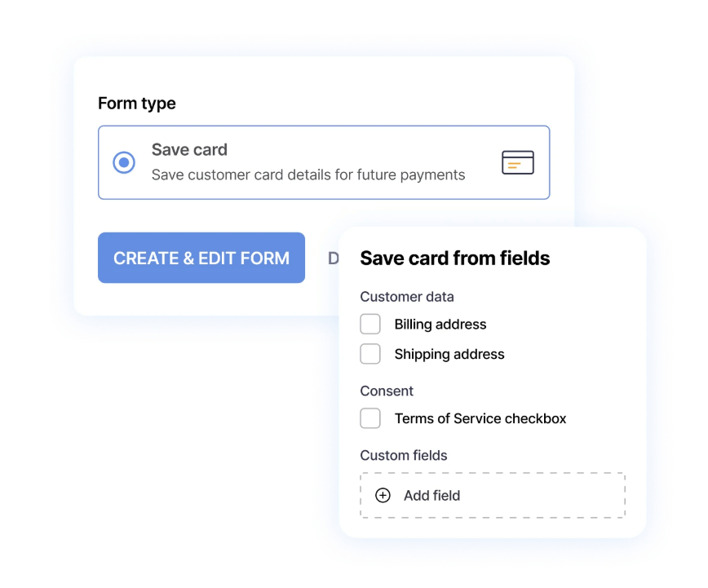Click the Terms of Service checkbox label text
Image resolution: width=708 pixels, height=588 pixels.
pyautogui.click(x=479, y=418)
